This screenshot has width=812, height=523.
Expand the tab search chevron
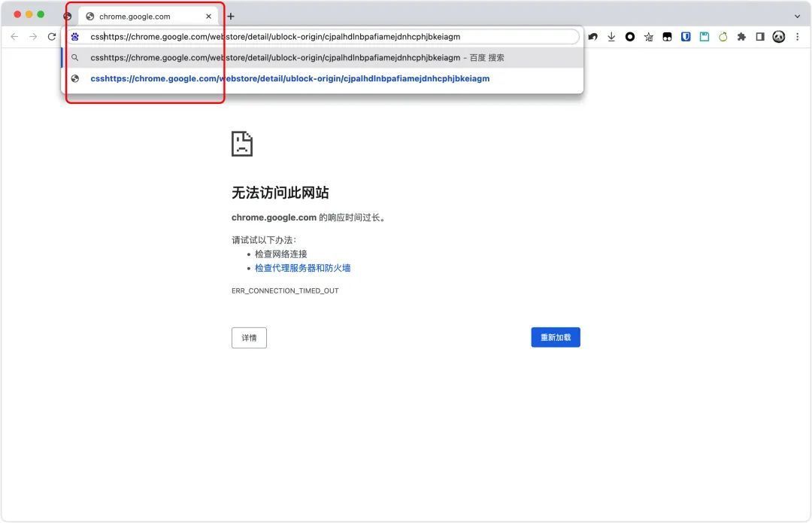[798, 17]
